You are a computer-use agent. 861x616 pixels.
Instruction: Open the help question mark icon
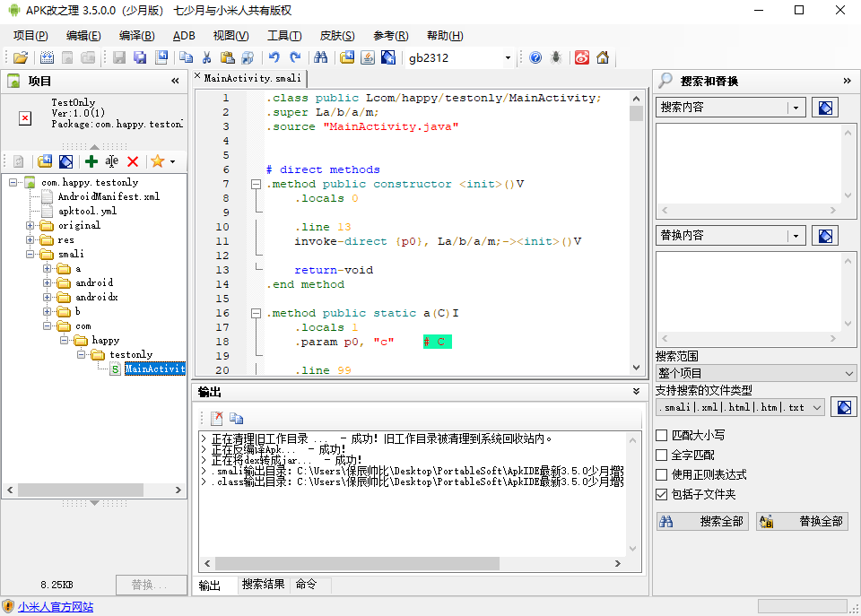pos(535,58)
